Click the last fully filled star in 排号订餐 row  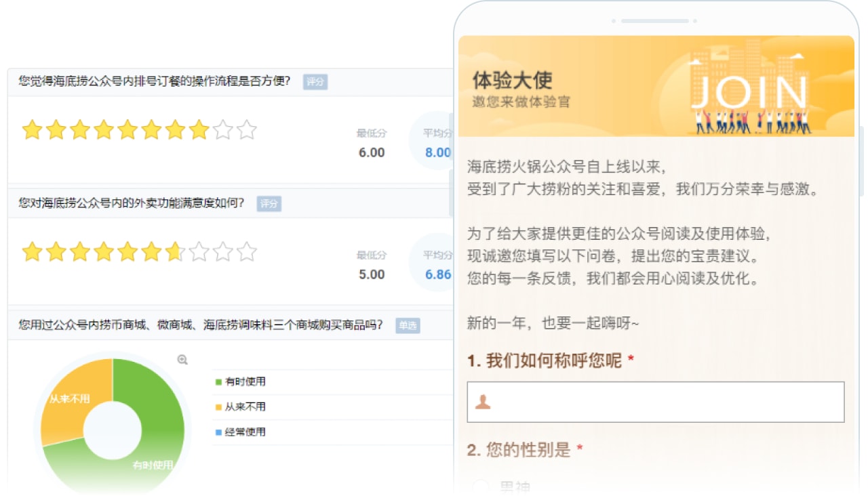pos(199,130)
